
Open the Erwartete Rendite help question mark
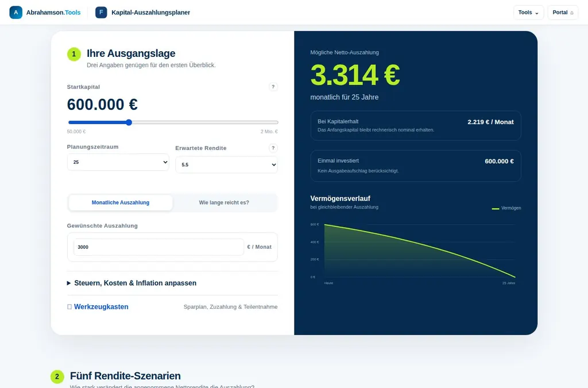[x=273, y=148]
